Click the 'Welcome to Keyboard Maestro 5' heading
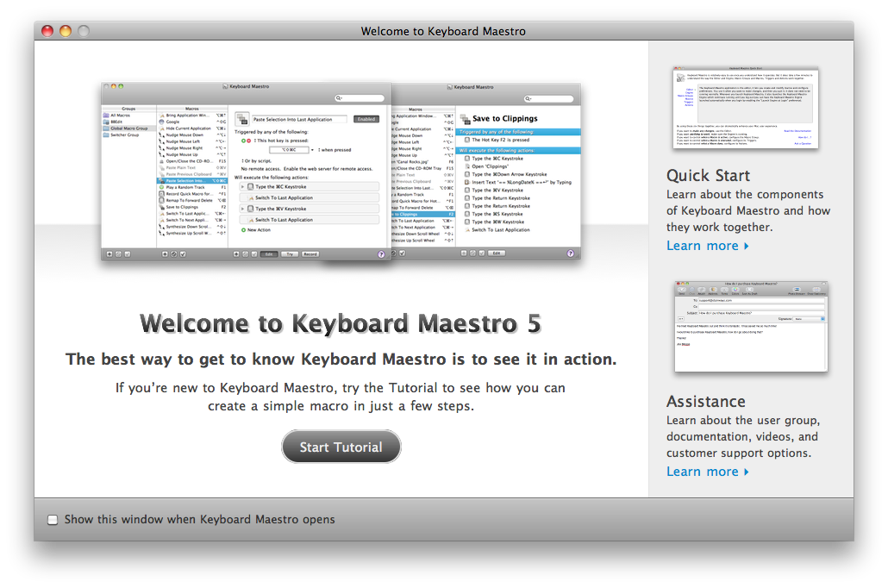Screen dimensions: 888x588 [x=341, y=323]
